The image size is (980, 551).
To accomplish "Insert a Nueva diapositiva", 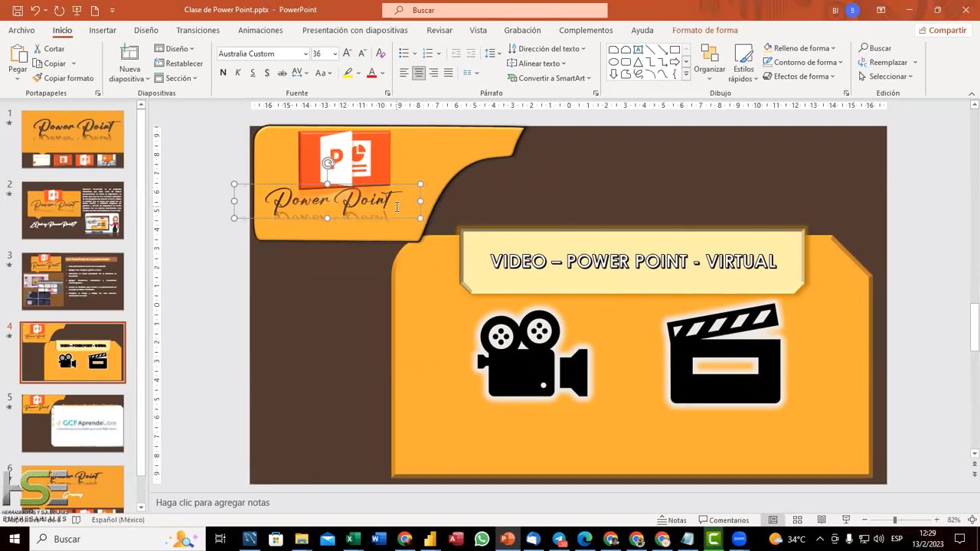I will coord(129,63).
